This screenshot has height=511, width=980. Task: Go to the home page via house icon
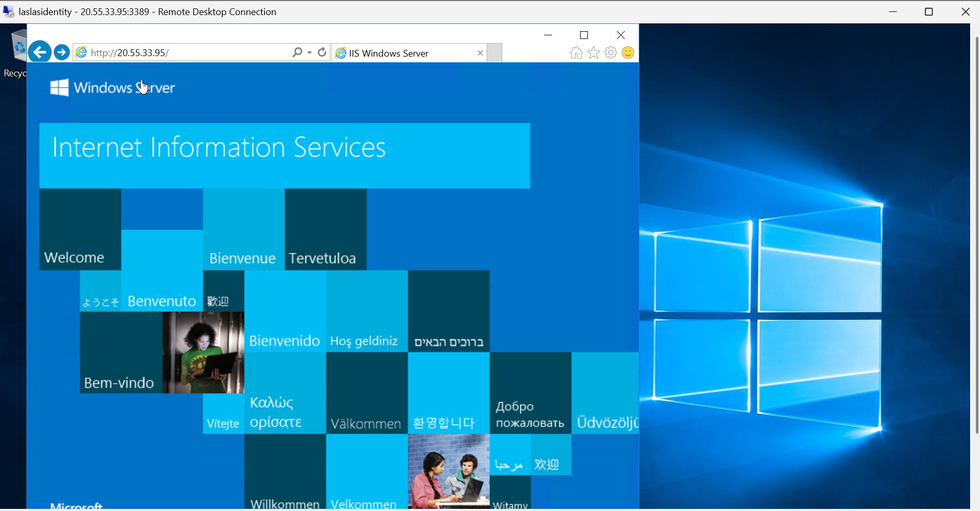click(x=576, y=52)
